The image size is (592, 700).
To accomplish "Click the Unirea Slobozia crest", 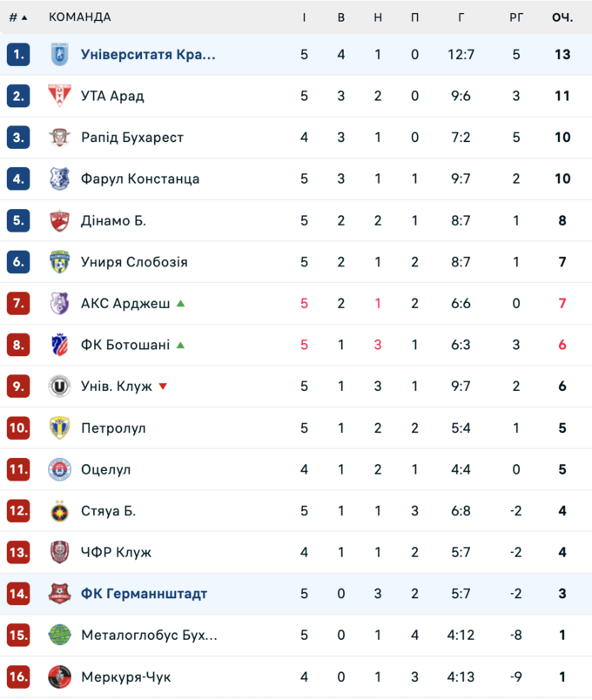I will click(x=59, y=262).
